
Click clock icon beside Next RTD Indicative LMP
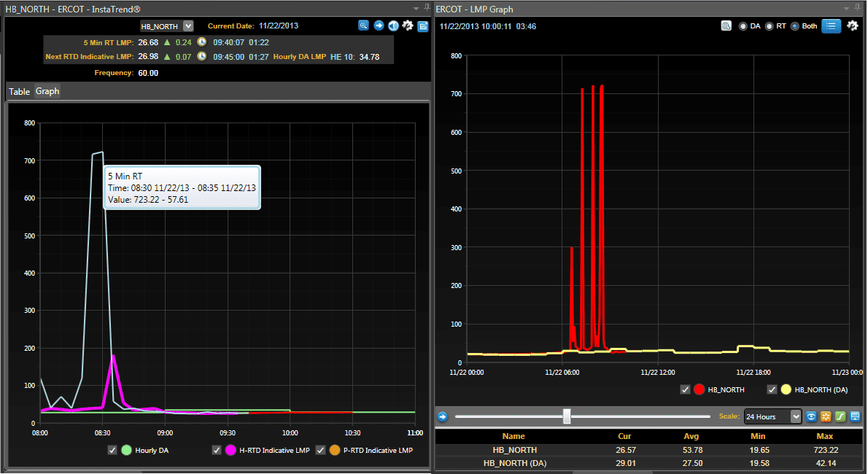pyautogui.click(x=202, y=56)
